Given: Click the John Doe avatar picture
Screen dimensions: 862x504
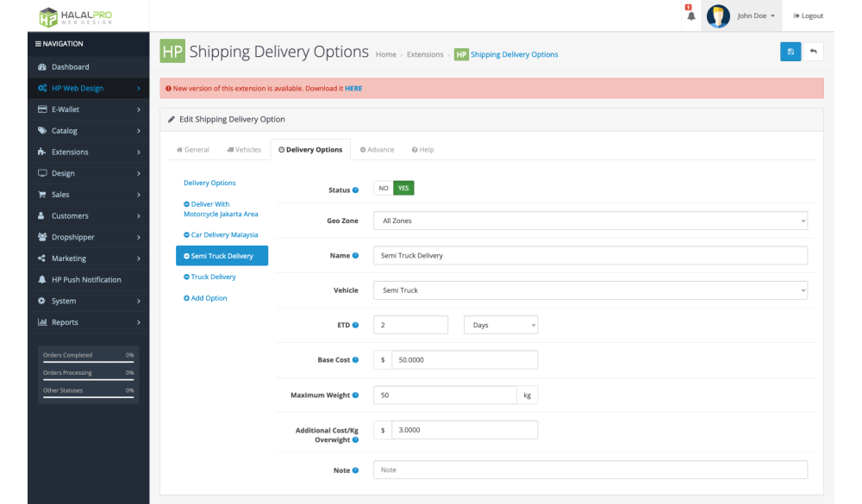Looking at the screenshot, I should 718,16.
